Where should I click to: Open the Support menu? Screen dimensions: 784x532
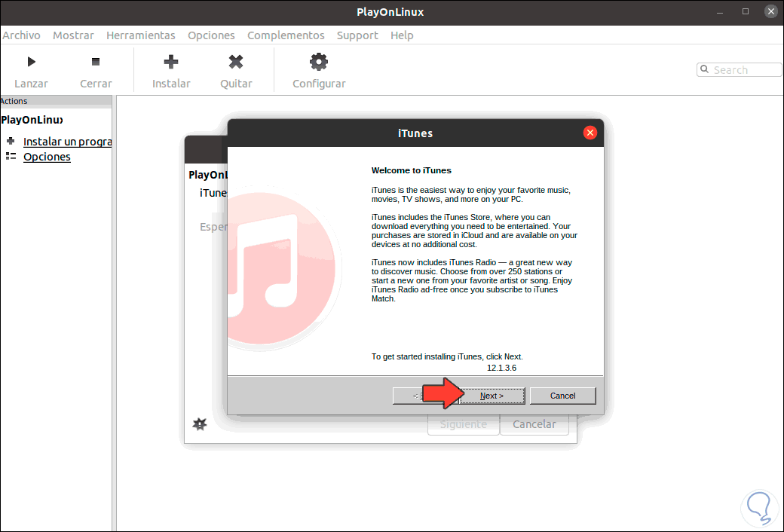(x=357, y=35)
